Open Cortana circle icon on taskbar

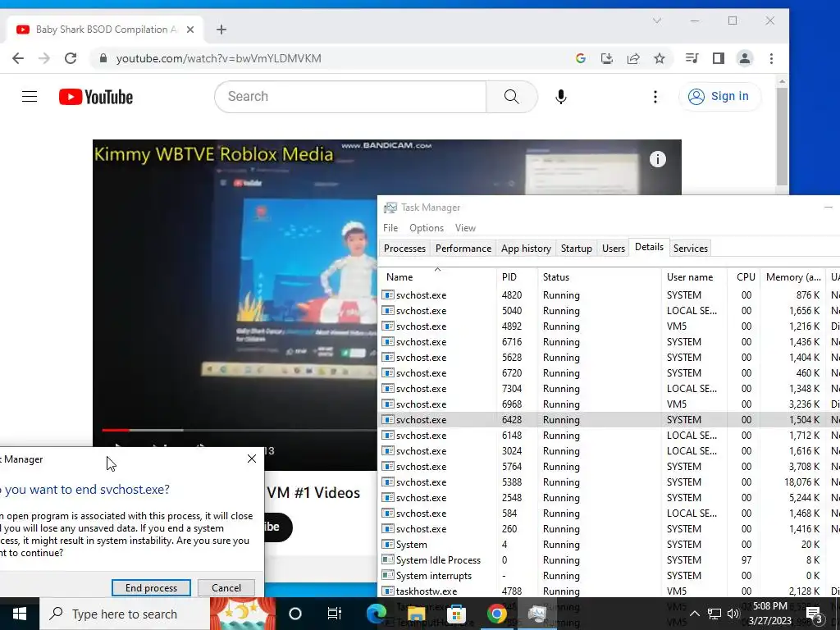tap(295, 614)
